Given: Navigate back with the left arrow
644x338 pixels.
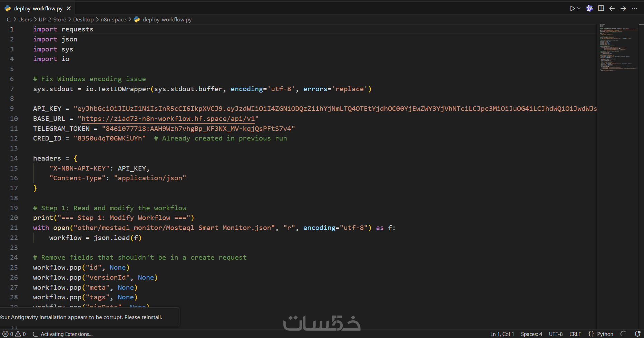Looking at the screenshot, I should coord(612,8).
